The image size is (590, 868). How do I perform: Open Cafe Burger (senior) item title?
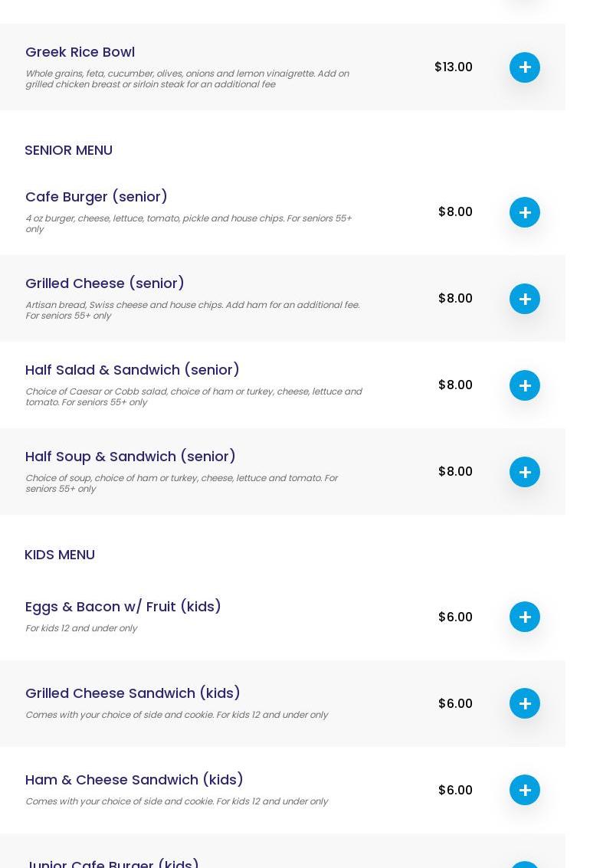97,197
